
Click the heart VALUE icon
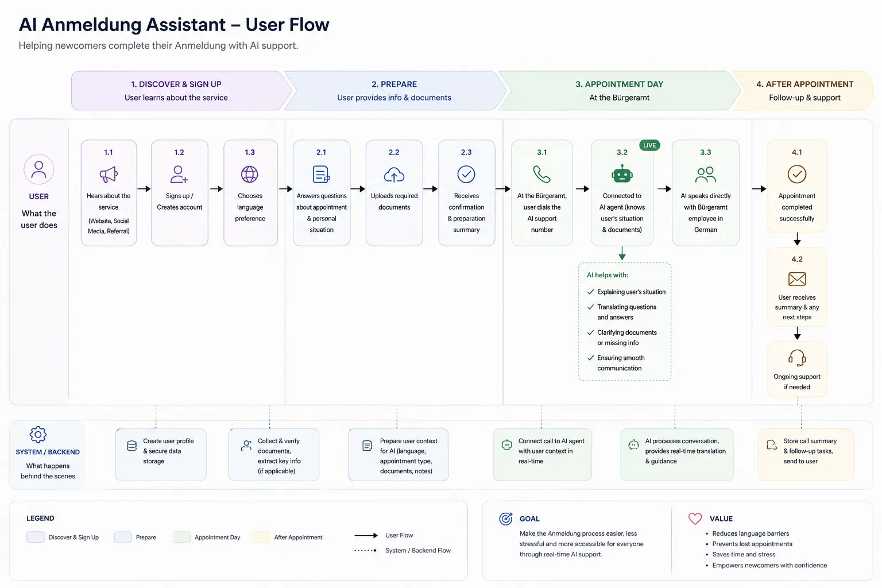tap(695, 519)
